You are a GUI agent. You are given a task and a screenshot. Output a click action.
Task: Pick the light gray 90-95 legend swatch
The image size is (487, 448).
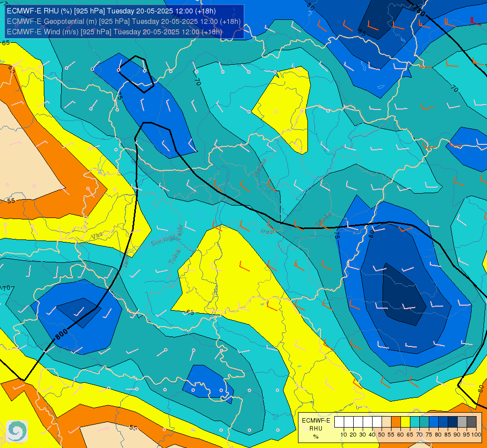pos(462,422)
